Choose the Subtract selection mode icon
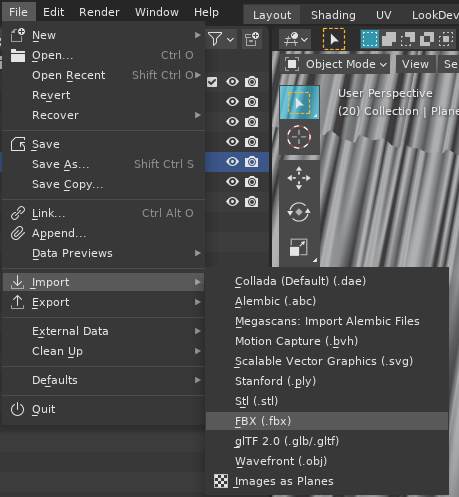This screenshot has width=459, height=497. pyautogui.click(x=408, y=39)
